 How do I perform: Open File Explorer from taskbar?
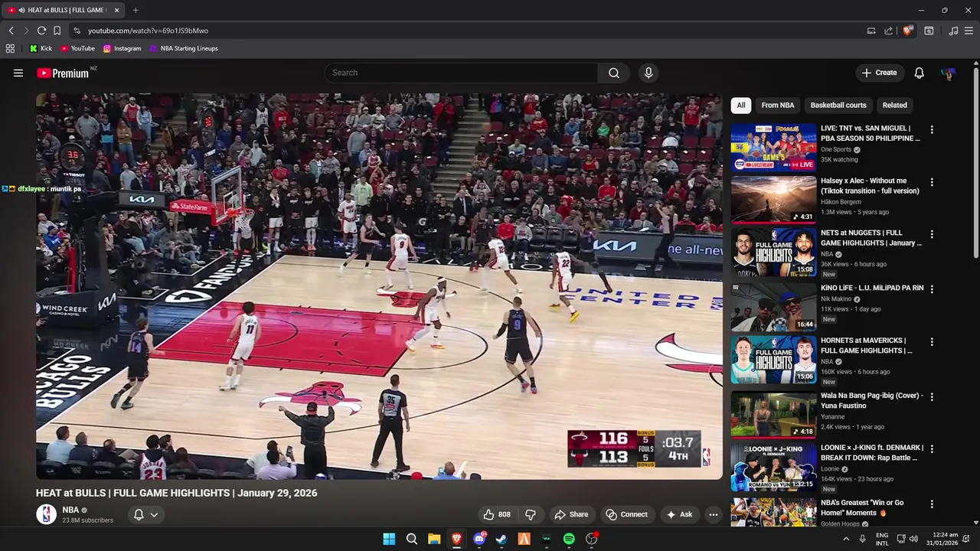tap(434, 539)
